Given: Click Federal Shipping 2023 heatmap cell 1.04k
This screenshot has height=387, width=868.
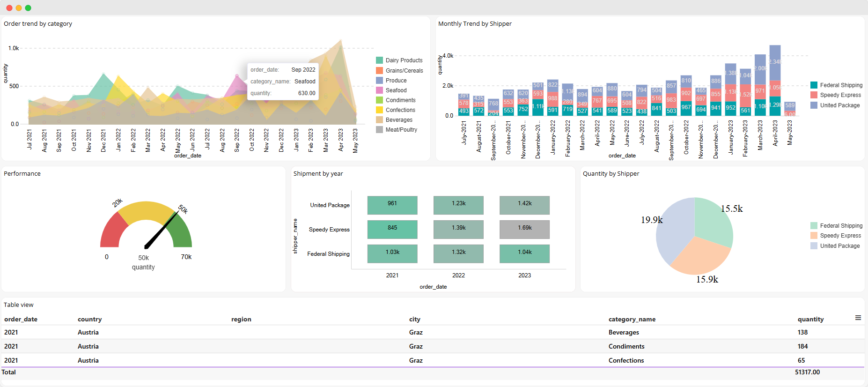Looking at the screenshot, I should tap(524, 254).
